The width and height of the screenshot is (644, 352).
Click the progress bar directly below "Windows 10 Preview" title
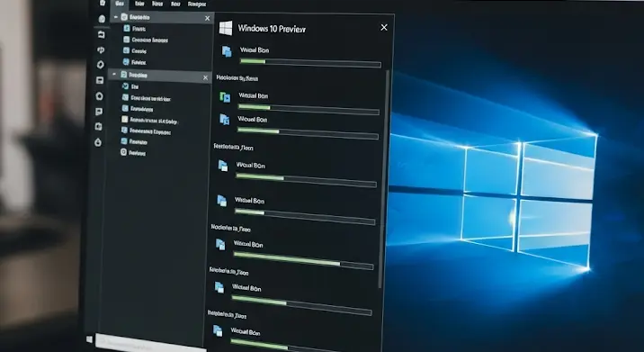click(x=310, y=62)
